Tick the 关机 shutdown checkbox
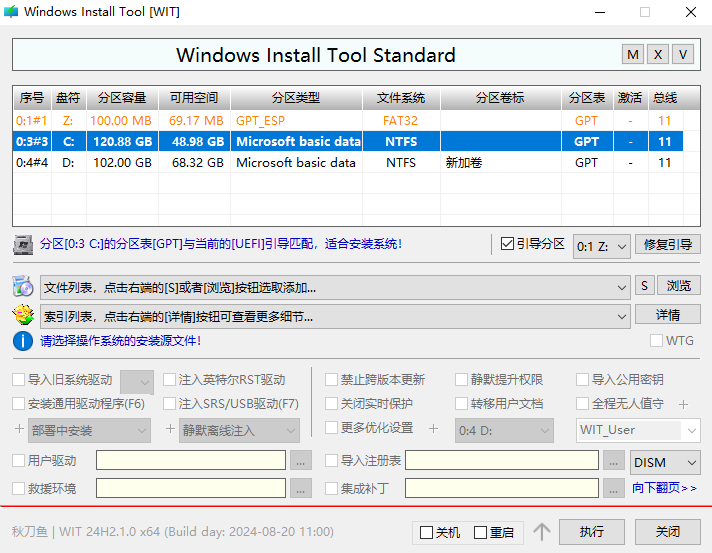Screen dimensions: 712x553 click(x=426, y=532)
